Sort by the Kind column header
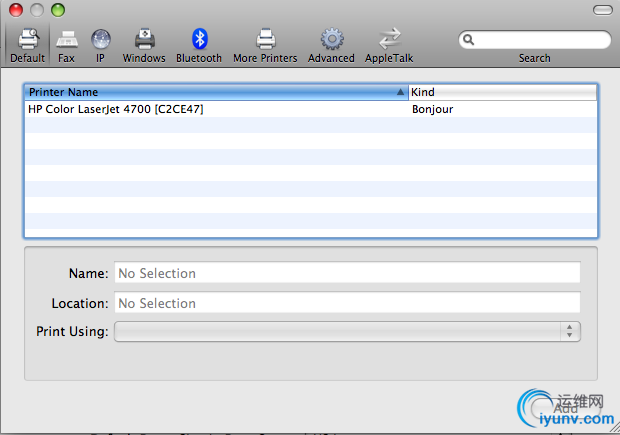Screen dimensions: 620x435 (503, 92)
